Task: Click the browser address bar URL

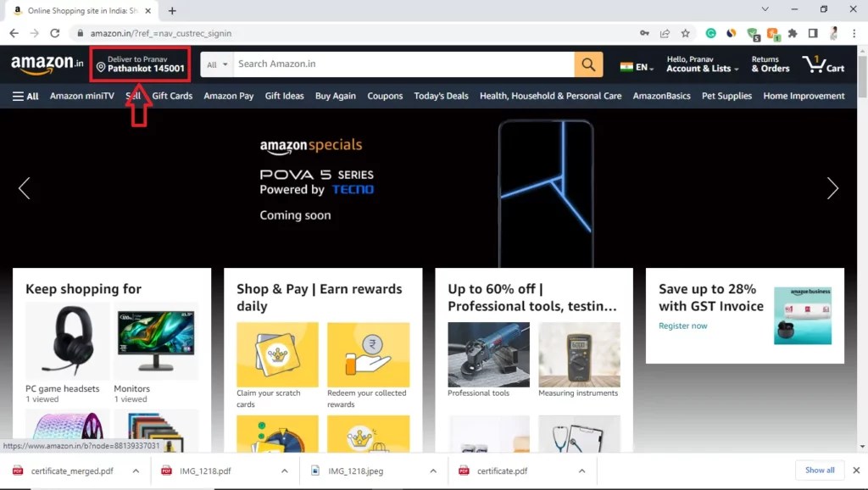Action: [x=160, y=33]
